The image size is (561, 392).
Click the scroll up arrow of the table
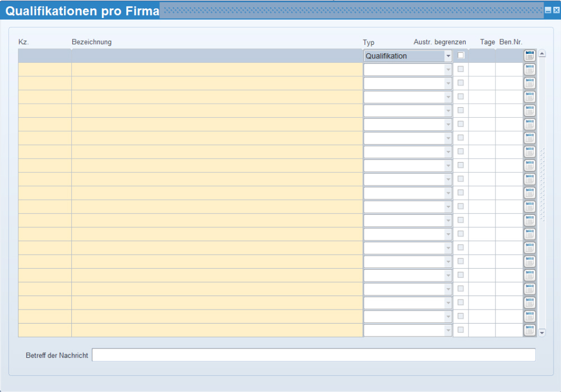(542, 54)
